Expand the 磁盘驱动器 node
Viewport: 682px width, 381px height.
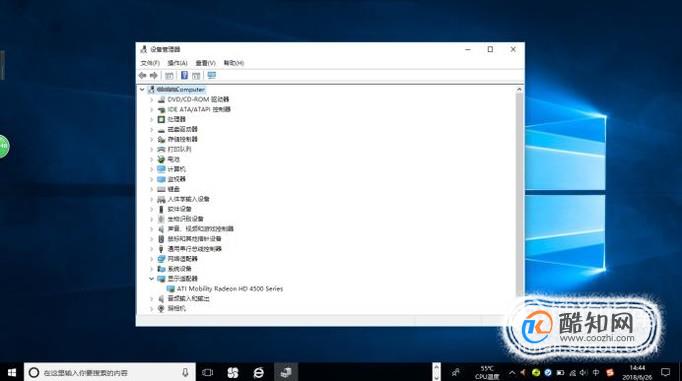pos(152,130)
